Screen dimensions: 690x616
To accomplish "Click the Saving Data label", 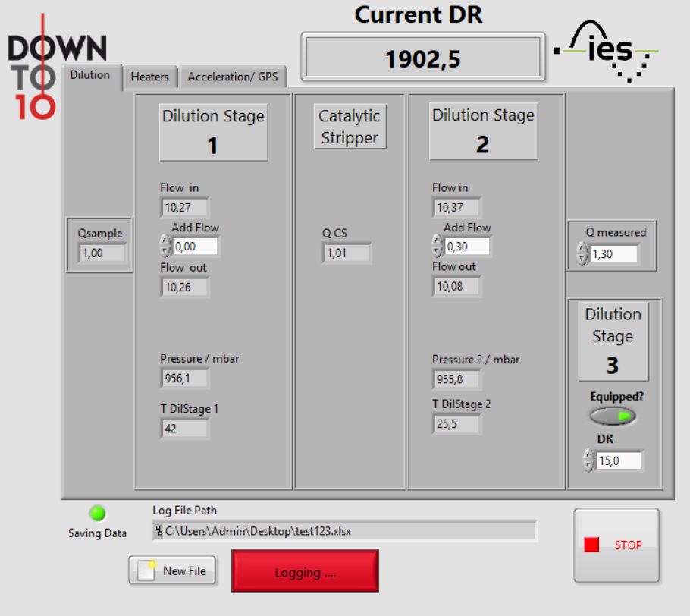I will (x=97, y=533).
